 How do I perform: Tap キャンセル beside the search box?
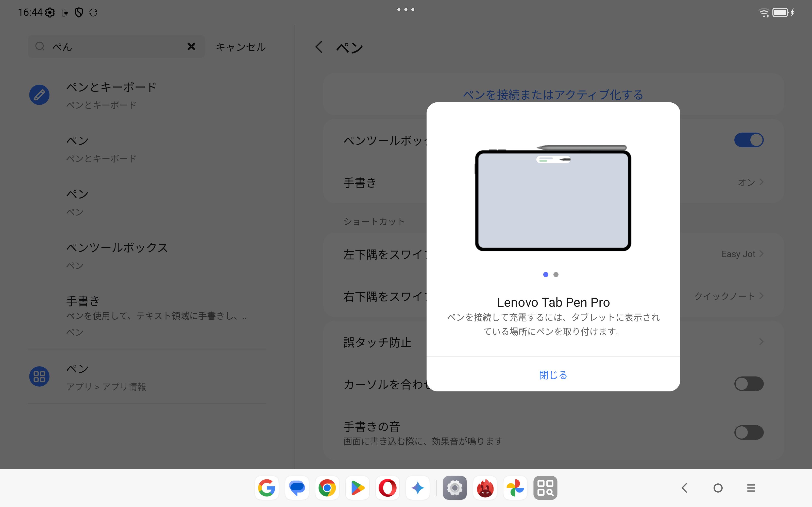[241, 47]
